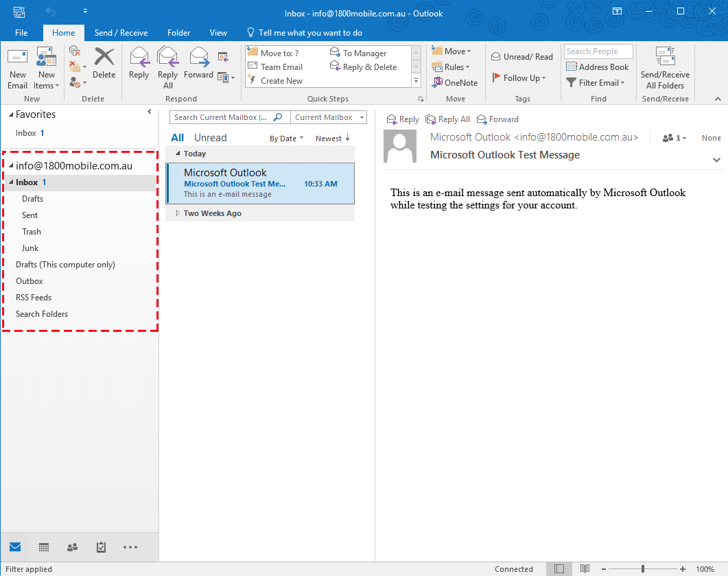Click Reply in the reading pane
The width and height of the screenshot is (728, 576).
coord(403,119)
